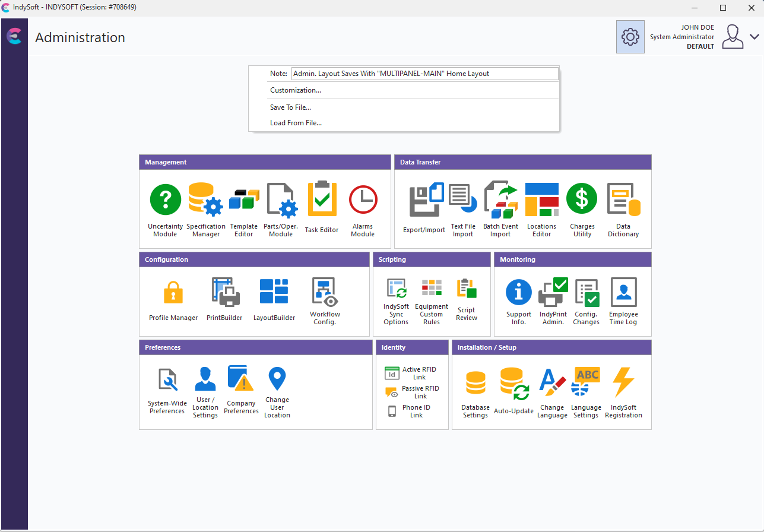Open the Employee Time Log
Image resolution: width=764 pixels, height=532 pixels.
pos(623,292)
